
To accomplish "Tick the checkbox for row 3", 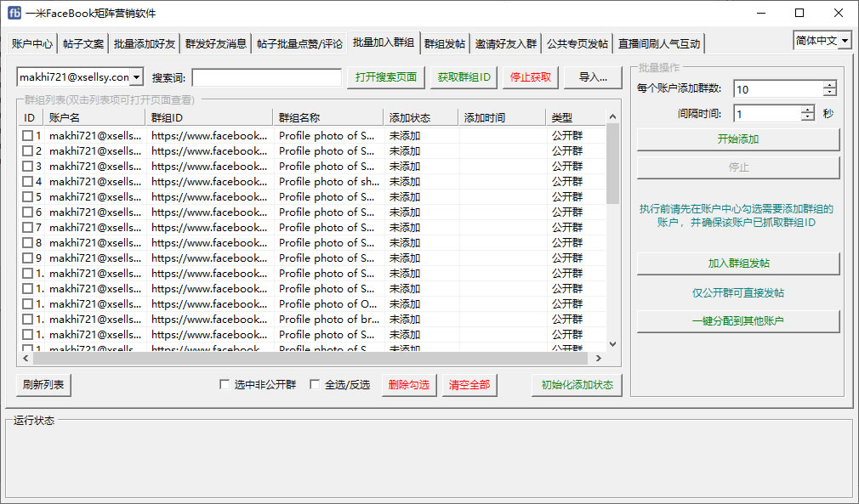I will [x=27, y=166].
